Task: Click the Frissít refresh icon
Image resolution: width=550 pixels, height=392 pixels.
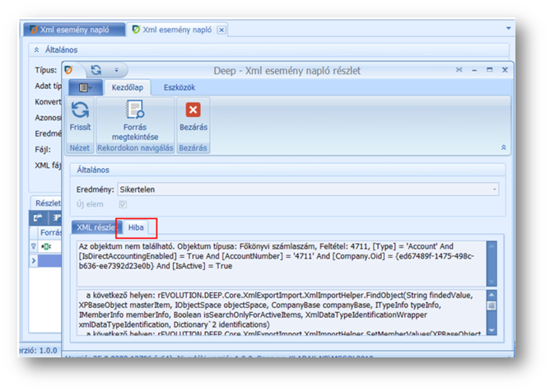Action: 81,110
